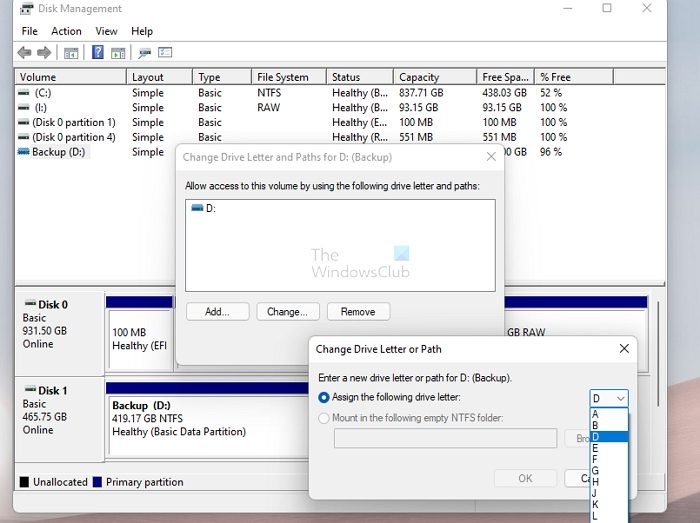
Task: Collapse the drive letter combo box showing D
Action: [x=609, y=398]
